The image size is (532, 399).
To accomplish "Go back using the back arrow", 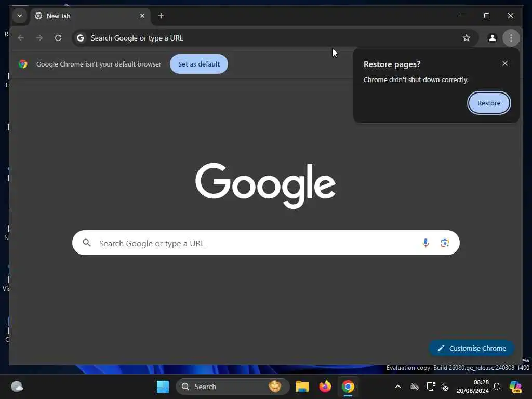I will 21,38.
